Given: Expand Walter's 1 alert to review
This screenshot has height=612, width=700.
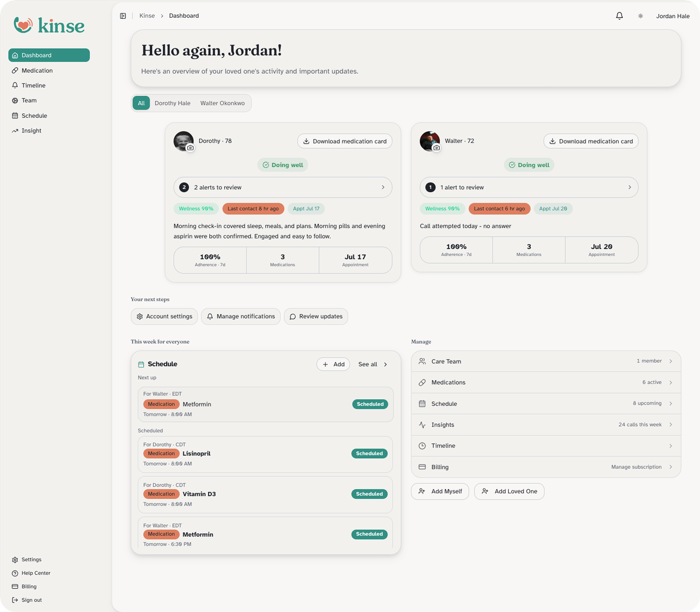Looking at the screenshot, I should pyautogui.click(x=529, y=187).
